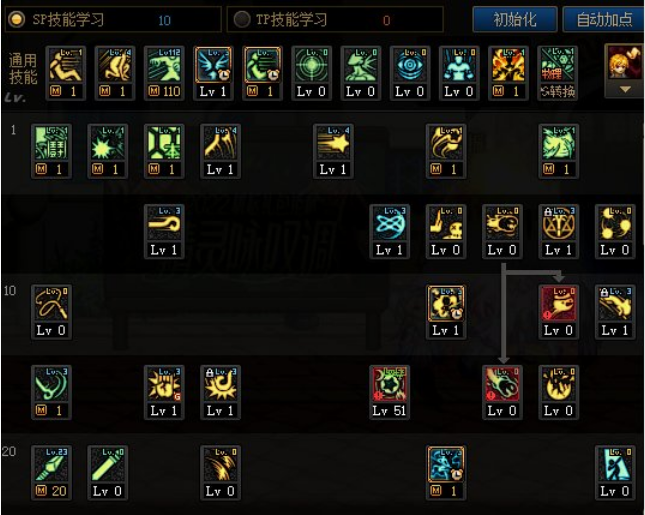Click the green crosshair target skill Lv 0
645x515 pixels.
[311, 73]
